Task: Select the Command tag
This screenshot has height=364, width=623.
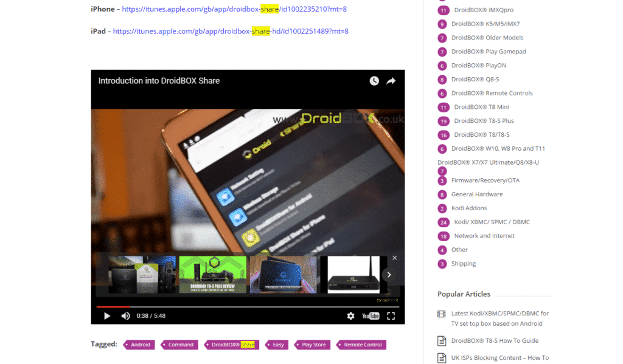Action: (179, 345)
